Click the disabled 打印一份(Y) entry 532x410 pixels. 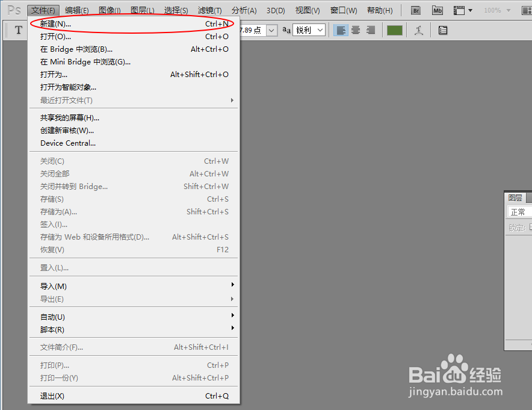134,377
